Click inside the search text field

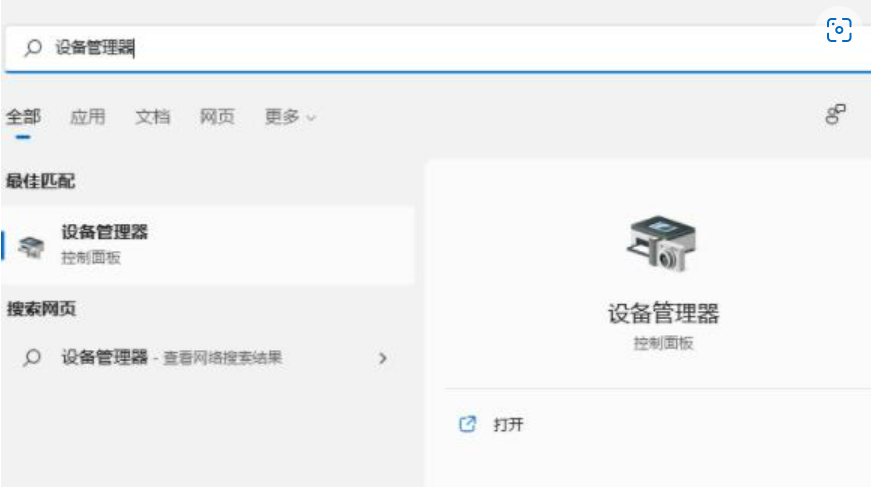click(x=438, y=48)
